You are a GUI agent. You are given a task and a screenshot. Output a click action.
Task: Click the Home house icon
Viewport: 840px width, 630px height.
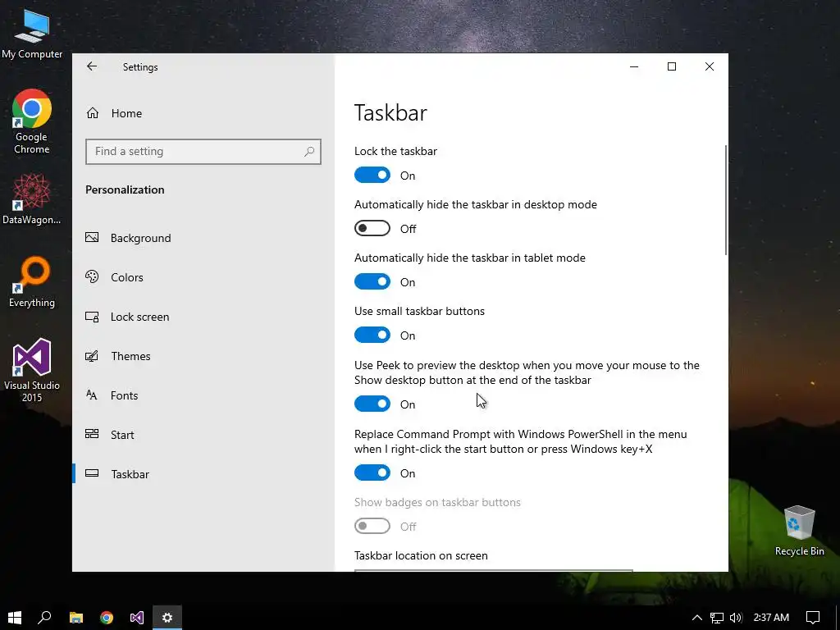pos(93,113)
